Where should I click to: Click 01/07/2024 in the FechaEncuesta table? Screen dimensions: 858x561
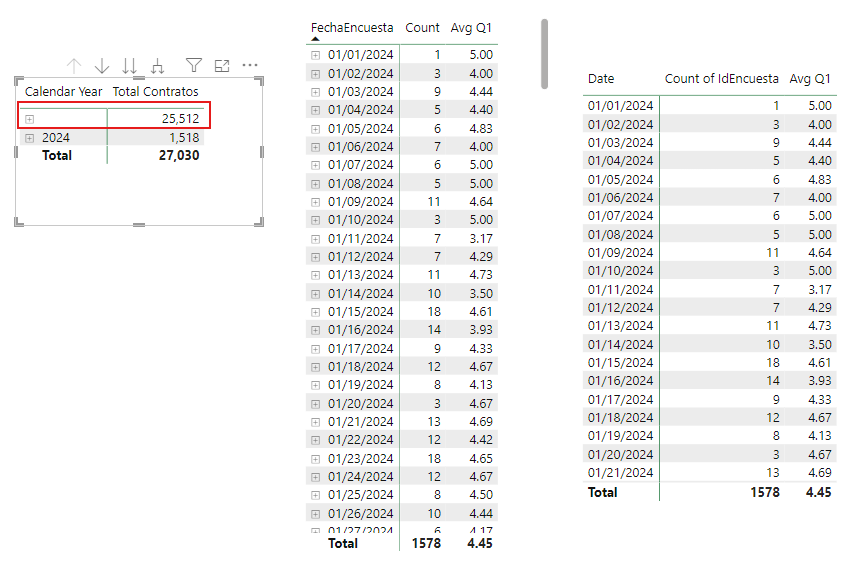click(x=361, y=165)
